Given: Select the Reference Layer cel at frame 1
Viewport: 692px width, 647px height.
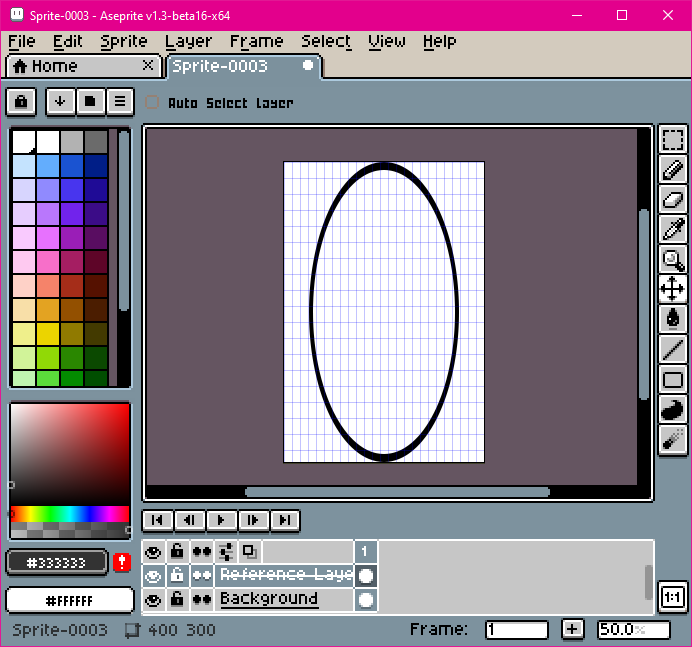Looking at the screenshot, I should (365, 576).
